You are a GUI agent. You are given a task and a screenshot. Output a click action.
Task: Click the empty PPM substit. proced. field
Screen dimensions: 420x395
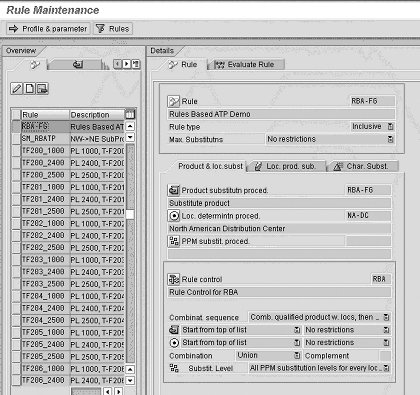click(x=368, y=241)
